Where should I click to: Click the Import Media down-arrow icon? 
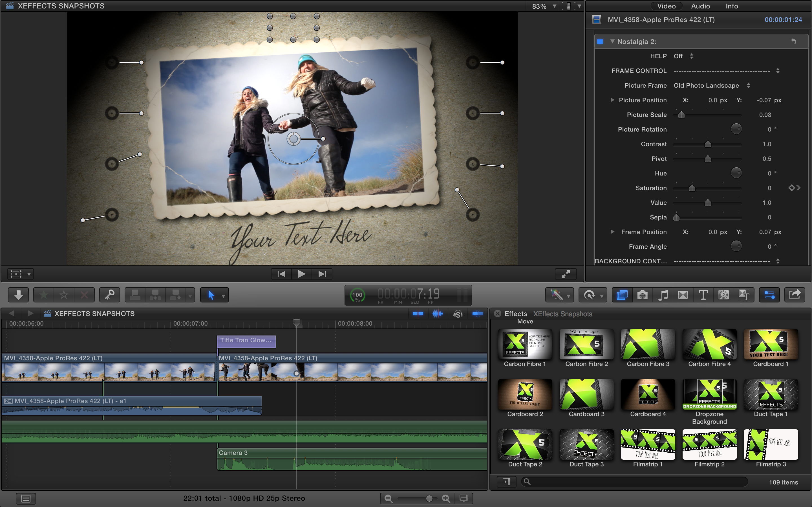[18, 295]
